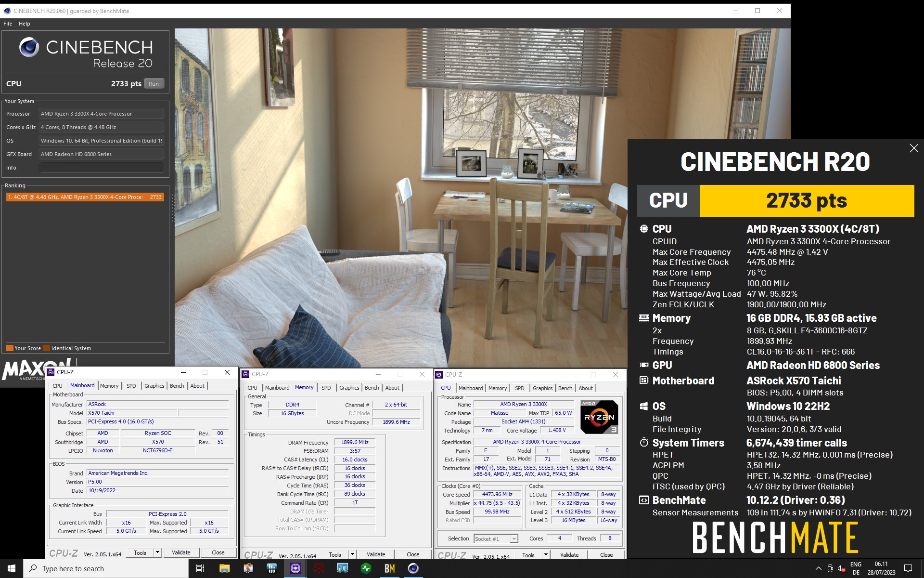
Task: Switch to the SPD tab in the Mainboard CPU-Z window
Action: pos(131,386)
